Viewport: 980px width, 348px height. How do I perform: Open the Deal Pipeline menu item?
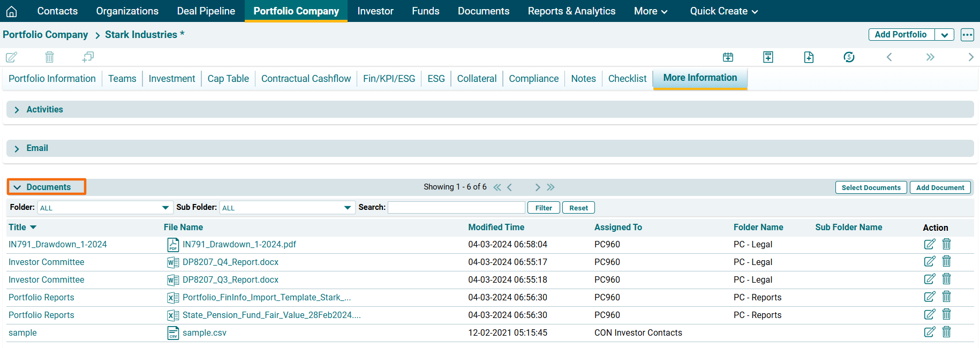(x=206, y=11)
